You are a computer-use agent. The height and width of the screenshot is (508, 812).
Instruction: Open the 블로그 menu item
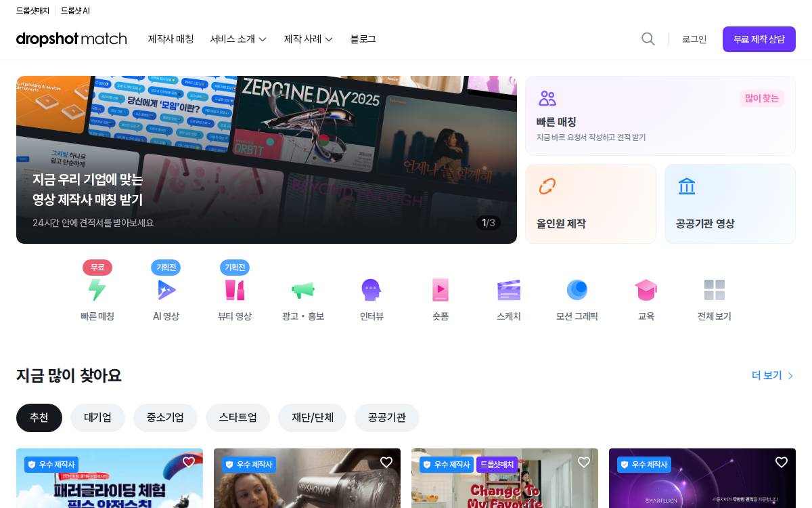(x=363, y=39)
